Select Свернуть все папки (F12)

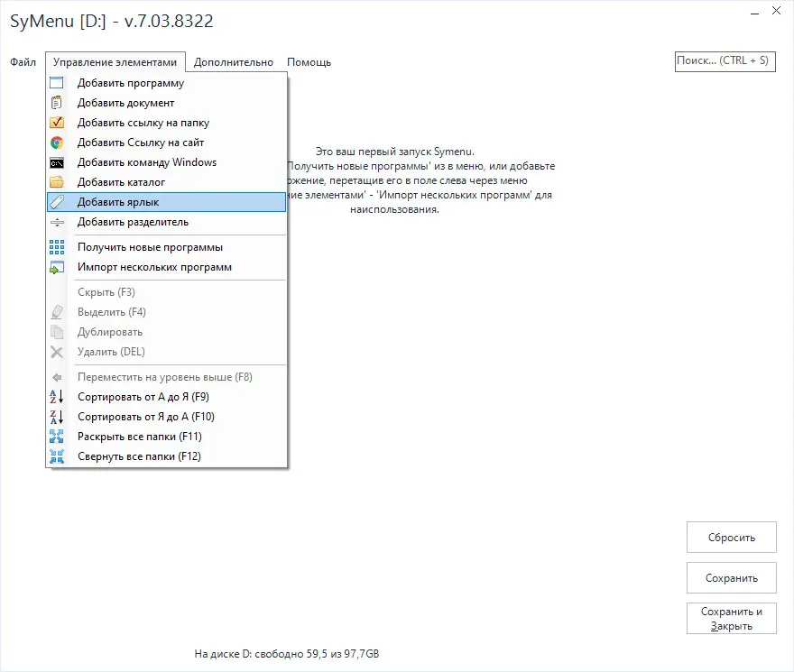click(167, 456)
